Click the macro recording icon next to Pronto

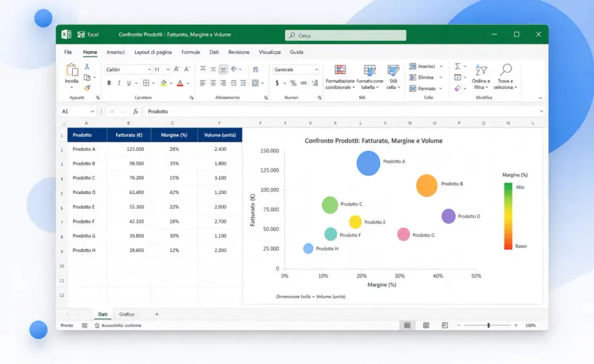point(84,326)
